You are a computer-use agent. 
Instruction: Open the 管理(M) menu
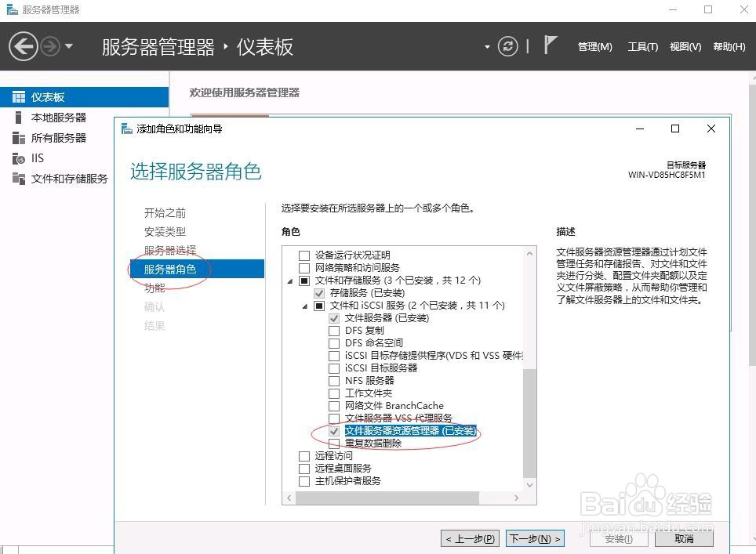[594, 46]
